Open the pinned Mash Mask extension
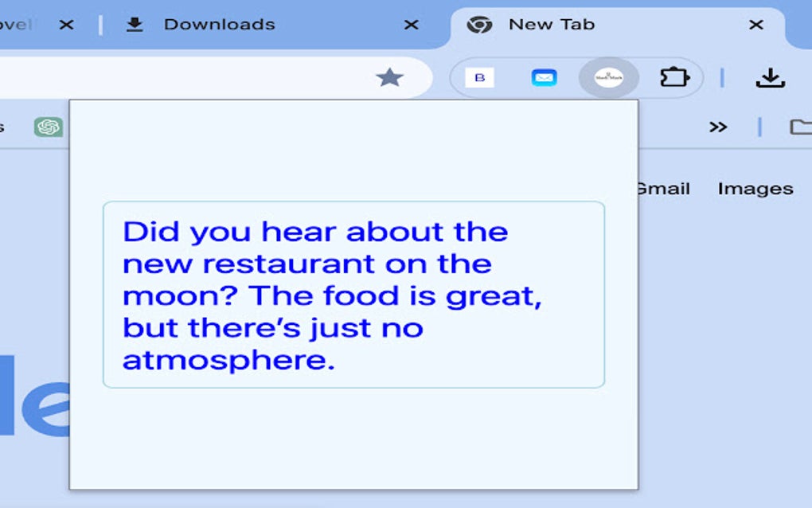The height and width of the screenshot is (508, 812). [x=607, y=77]
